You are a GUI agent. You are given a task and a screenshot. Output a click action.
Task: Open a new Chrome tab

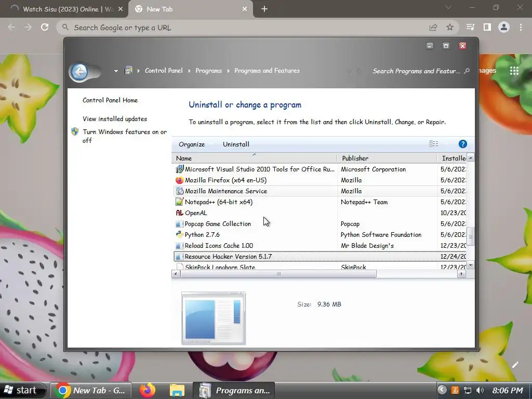(264, 9)
